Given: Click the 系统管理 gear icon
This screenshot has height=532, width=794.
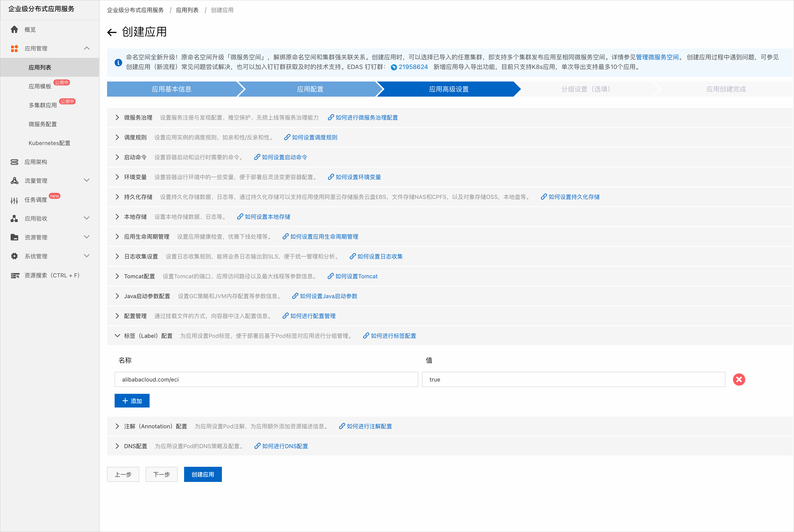Looking at the screenshot, I should pos(14,256).
